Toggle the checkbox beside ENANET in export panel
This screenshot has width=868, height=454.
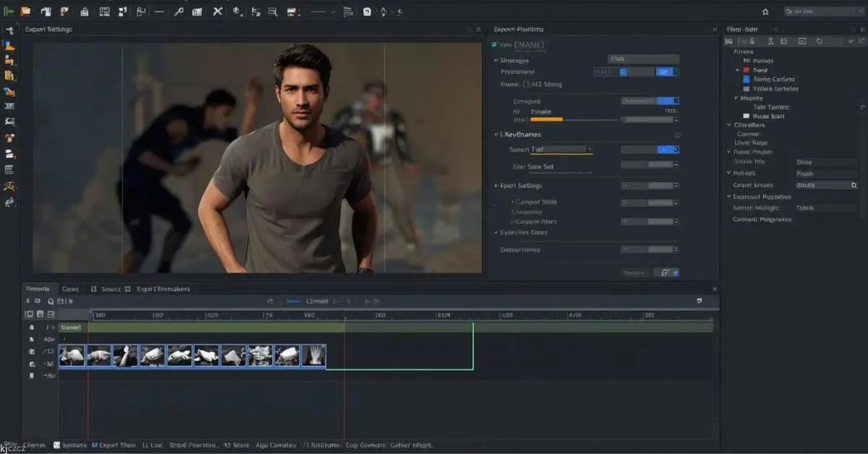[x=495, y=46]
